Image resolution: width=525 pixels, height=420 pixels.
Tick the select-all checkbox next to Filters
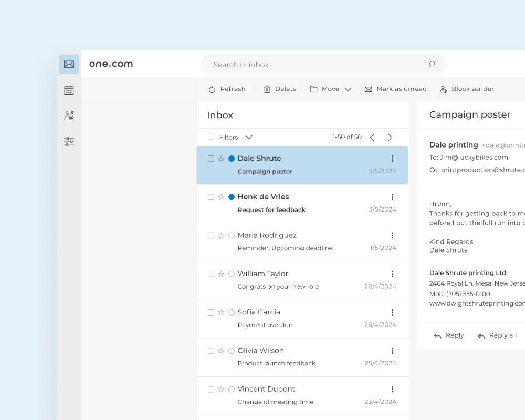(211, 137)
